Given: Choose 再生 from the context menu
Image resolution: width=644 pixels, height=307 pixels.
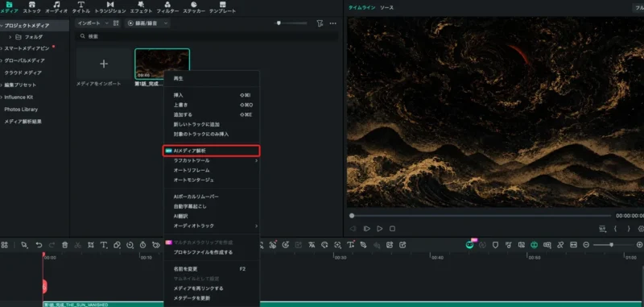Looking at the screenshot, I should tap(212, 78).
